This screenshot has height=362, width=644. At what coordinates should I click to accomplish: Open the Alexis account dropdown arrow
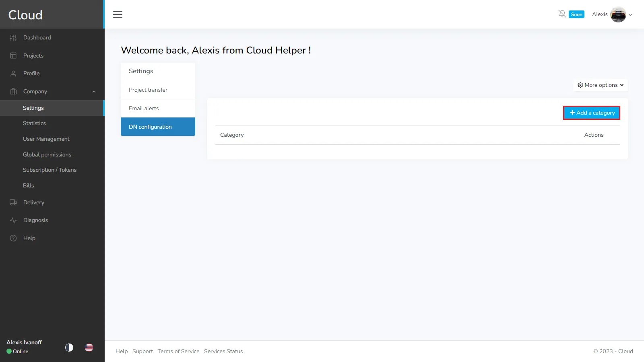(630, 15)
